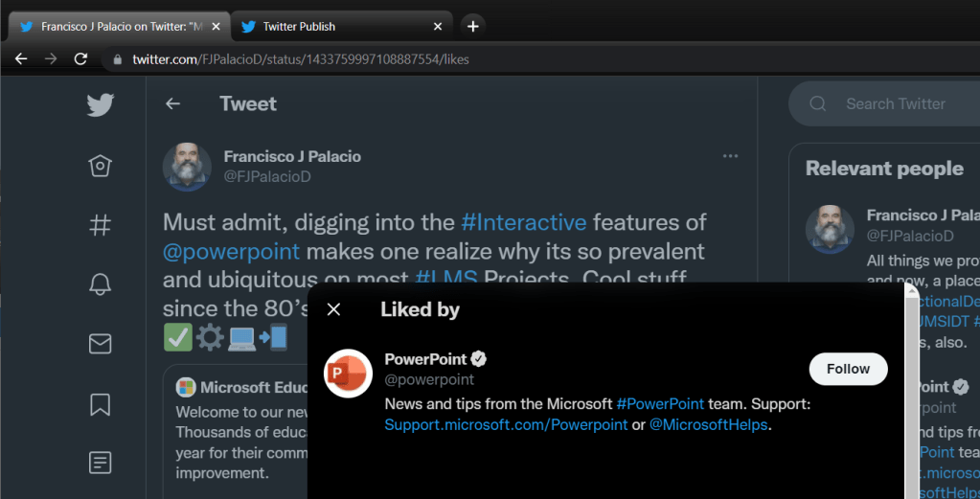Open tweet three-dot more options
Viewport: 980px width, 499px height.
(x=730, y=156)
